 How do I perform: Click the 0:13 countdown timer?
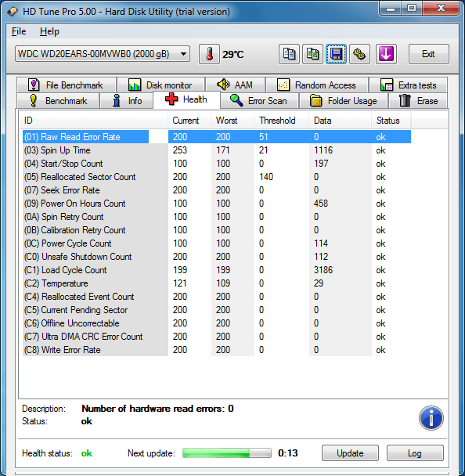coord(288,453)
